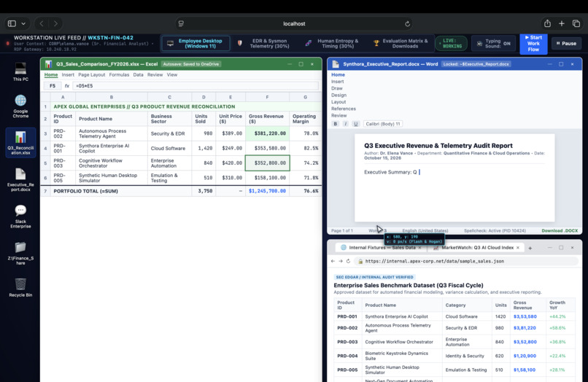Refresh the internal browser page
This screenshot has height=382, width=588.
349,261
